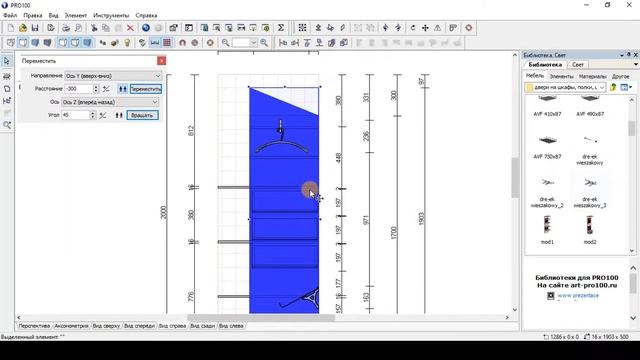The width and height of the screenshot is (640, 360).
Task: Open the www.prezentace link
Action: [x=578, y=296]
